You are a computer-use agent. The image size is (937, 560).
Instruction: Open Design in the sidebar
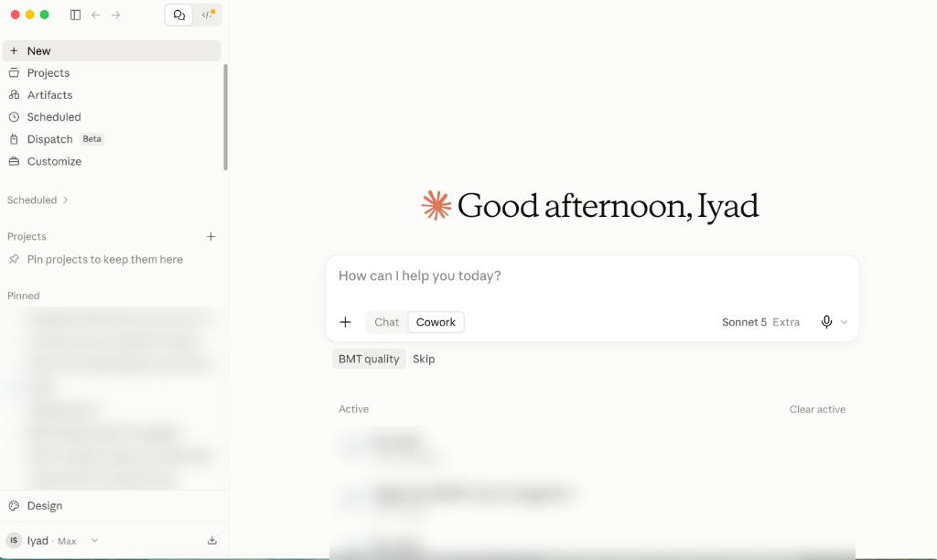(x=112, y=506)
